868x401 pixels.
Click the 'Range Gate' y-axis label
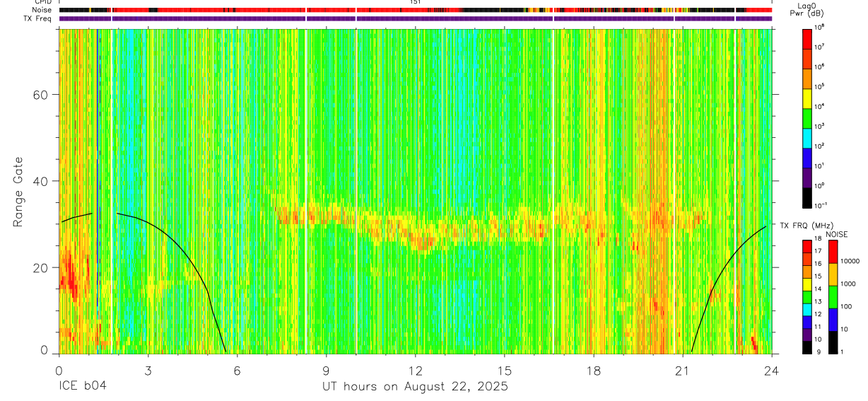coord(18,192)
